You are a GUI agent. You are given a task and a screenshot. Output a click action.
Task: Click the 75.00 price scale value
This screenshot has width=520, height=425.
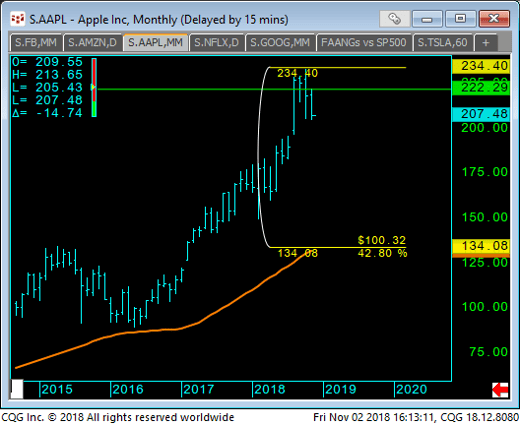(489, 352)
